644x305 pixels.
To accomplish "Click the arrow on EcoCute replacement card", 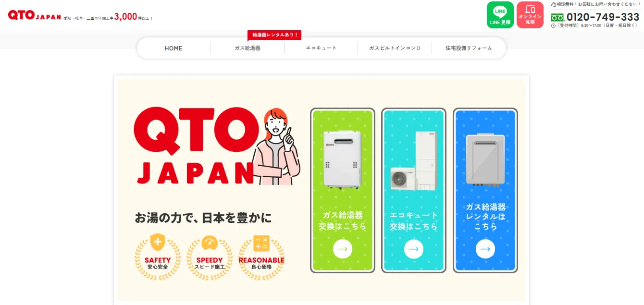I will pyautogui.click(x=414, y=249).
